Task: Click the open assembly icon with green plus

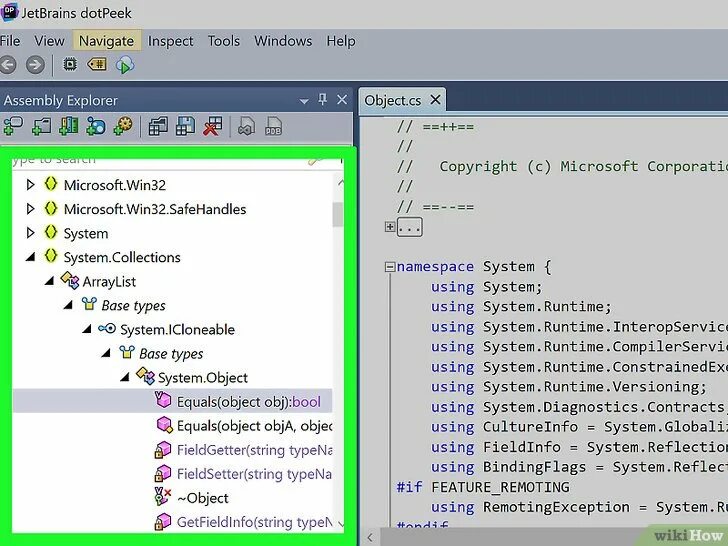Action: [13, 126]
